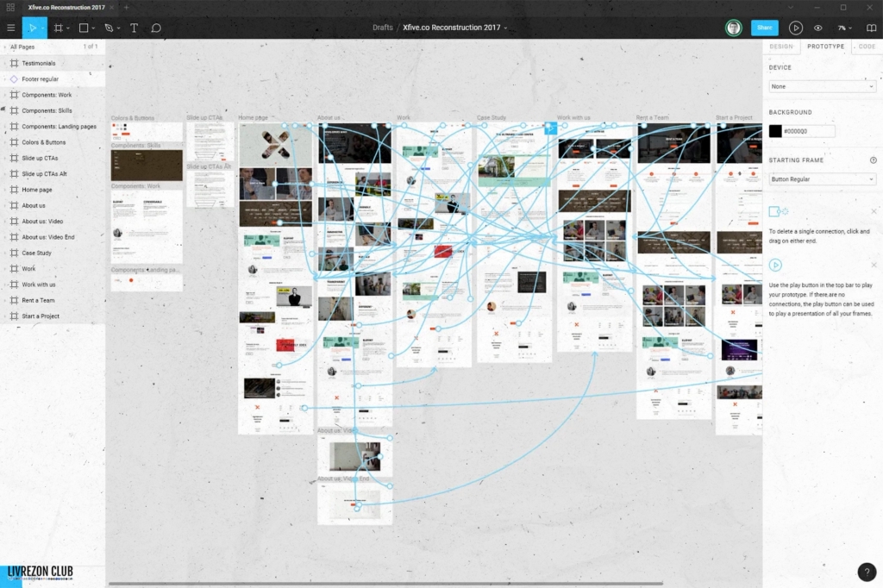Image resolution: width=883 pixels, height=588 pixels.
Task: Select the Work with us layer
Action: coord(53,285)
